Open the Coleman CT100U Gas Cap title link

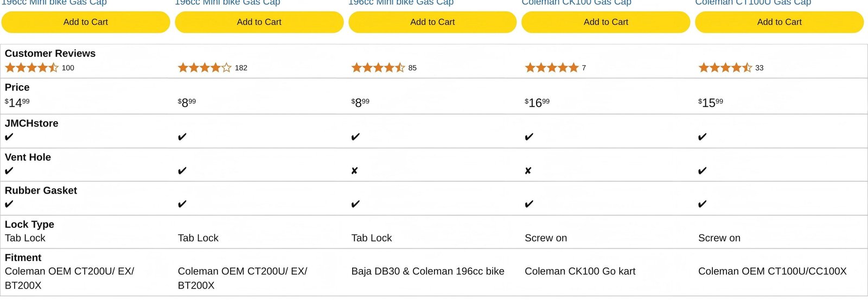(753, 3)
